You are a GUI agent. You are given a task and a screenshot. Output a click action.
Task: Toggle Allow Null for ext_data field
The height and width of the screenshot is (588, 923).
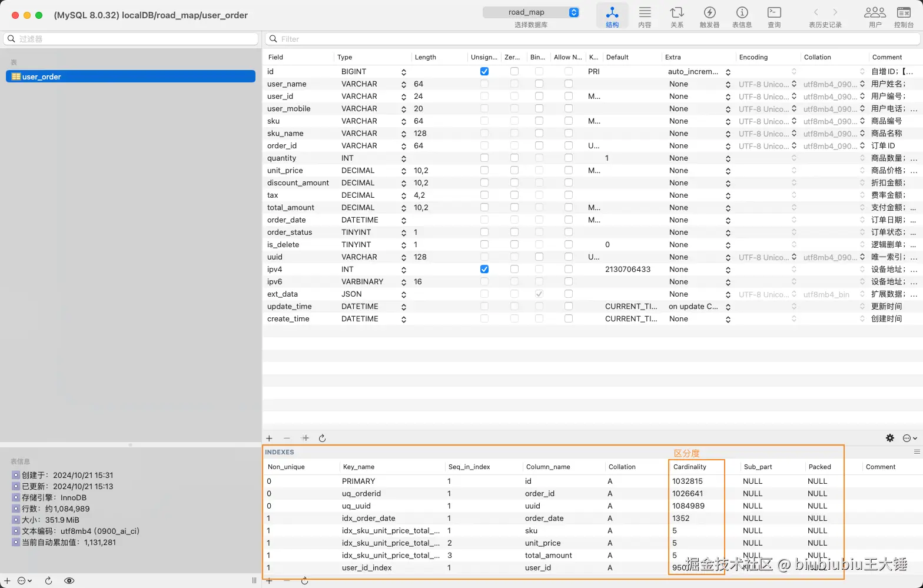coord(569,294)
